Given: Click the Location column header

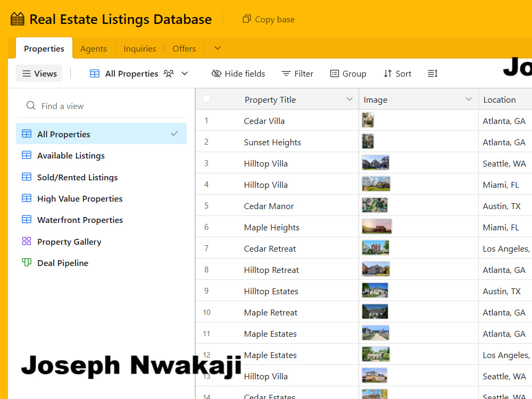Looking at the screenshot, I should pos(505,99).
